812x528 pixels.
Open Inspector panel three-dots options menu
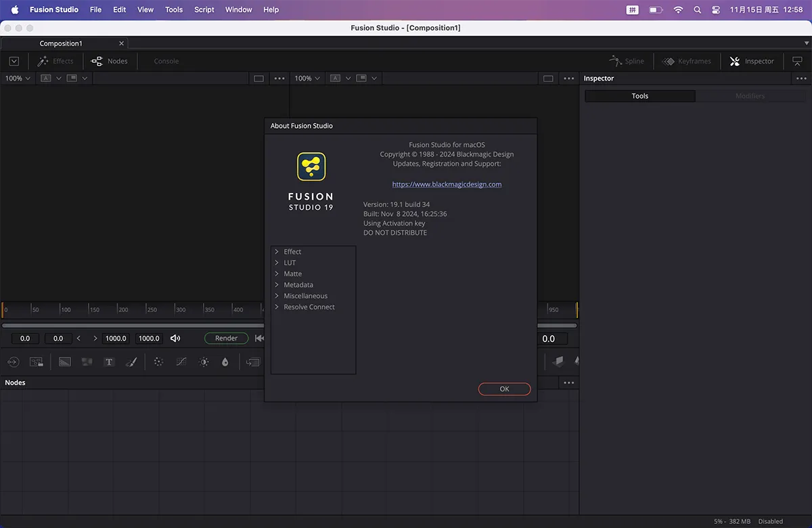point(801,79)
